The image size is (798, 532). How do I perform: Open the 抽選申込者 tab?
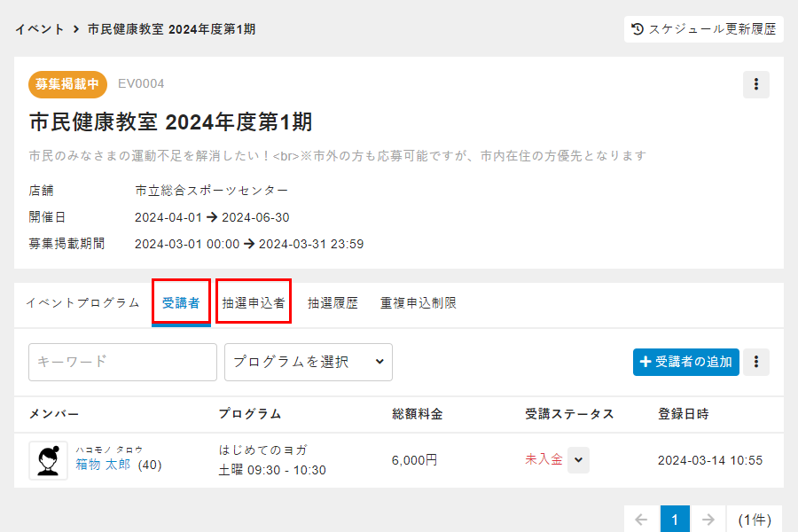click(x=254, y=303)
